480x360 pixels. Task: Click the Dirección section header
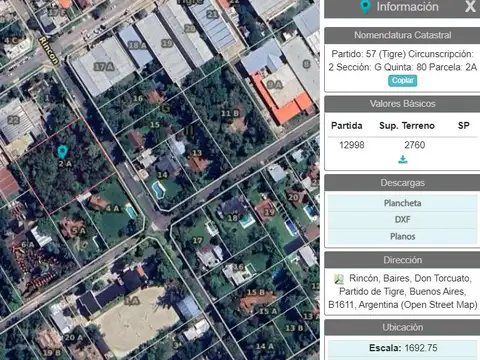pyautogui.click(x=402, y=260)
